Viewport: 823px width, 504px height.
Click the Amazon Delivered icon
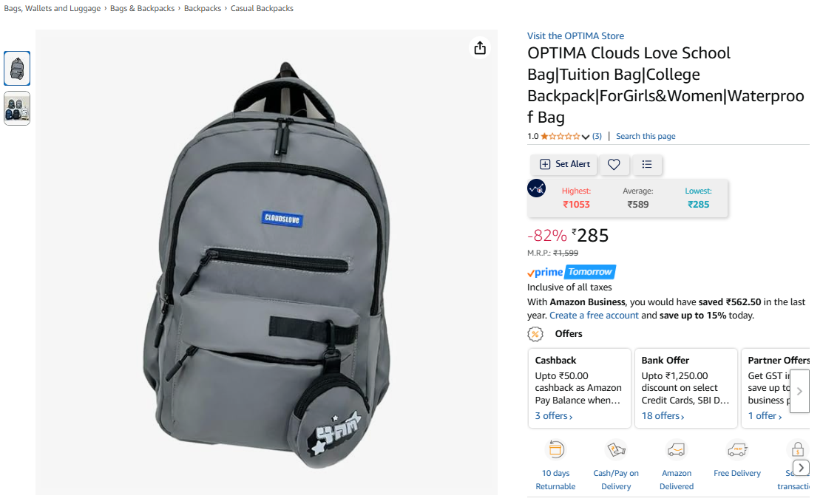pos(676,449)
